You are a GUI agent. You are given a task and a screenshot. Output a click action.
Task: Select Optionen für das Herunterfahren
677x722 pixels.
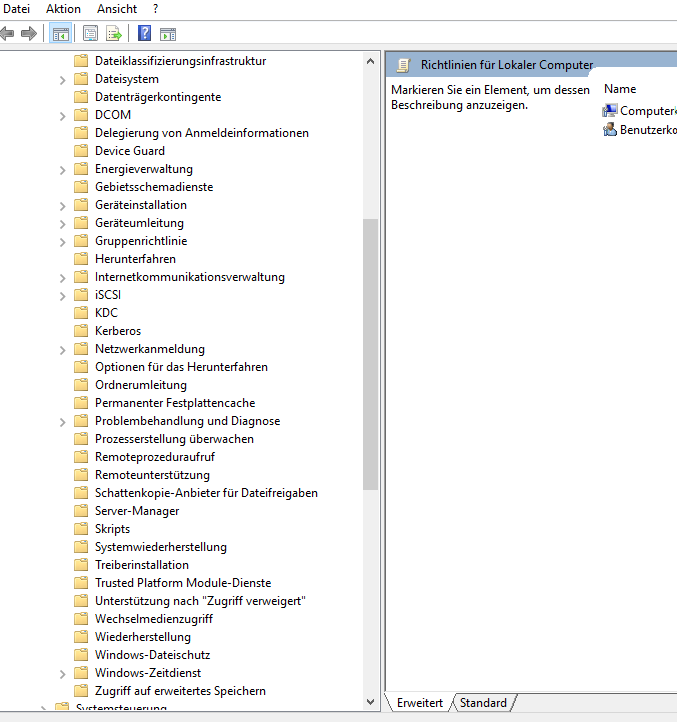181,367
